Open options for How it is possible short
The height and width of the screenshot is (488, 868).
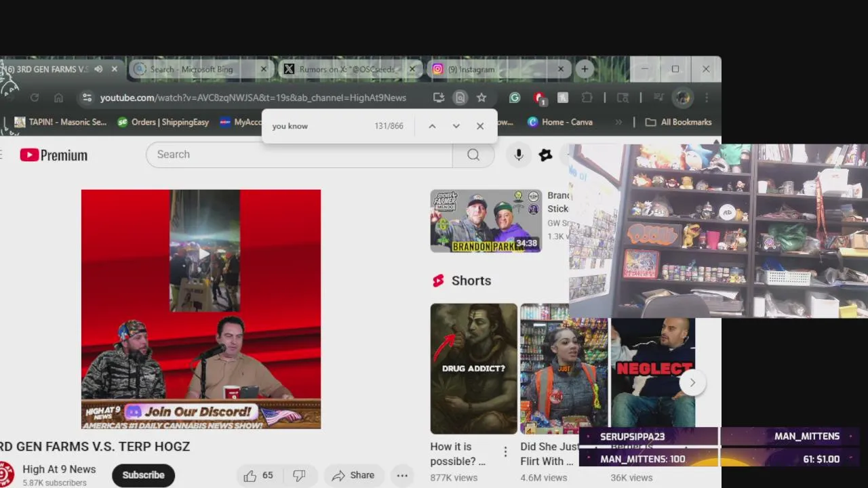click(505, 451)
